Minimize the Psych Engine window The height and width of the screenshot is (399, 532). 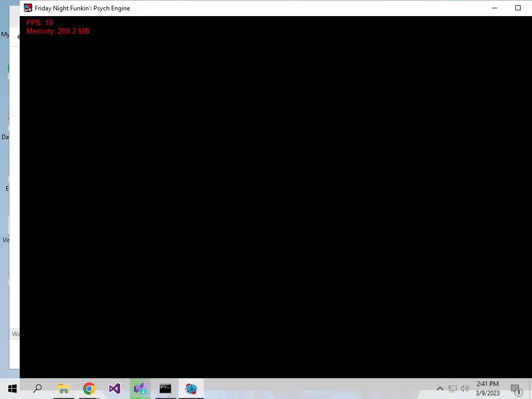495,8
